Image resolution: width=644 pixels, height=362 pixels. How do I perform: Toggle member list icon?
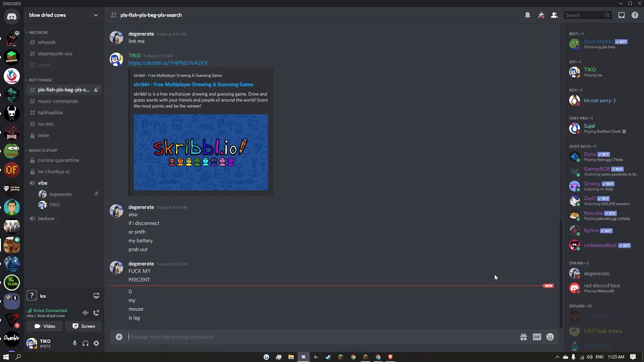pyautogui.click(x=554, y=15)
